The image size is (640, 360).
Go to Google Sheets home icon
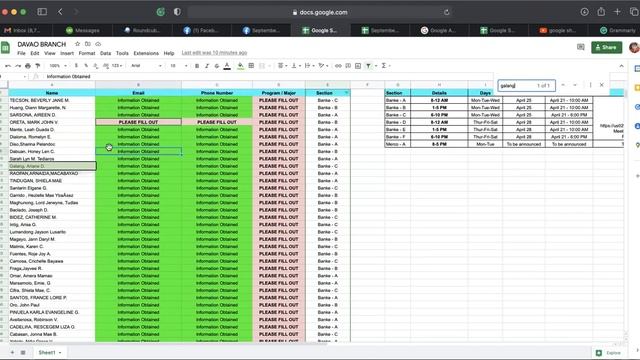click(5, 48)
